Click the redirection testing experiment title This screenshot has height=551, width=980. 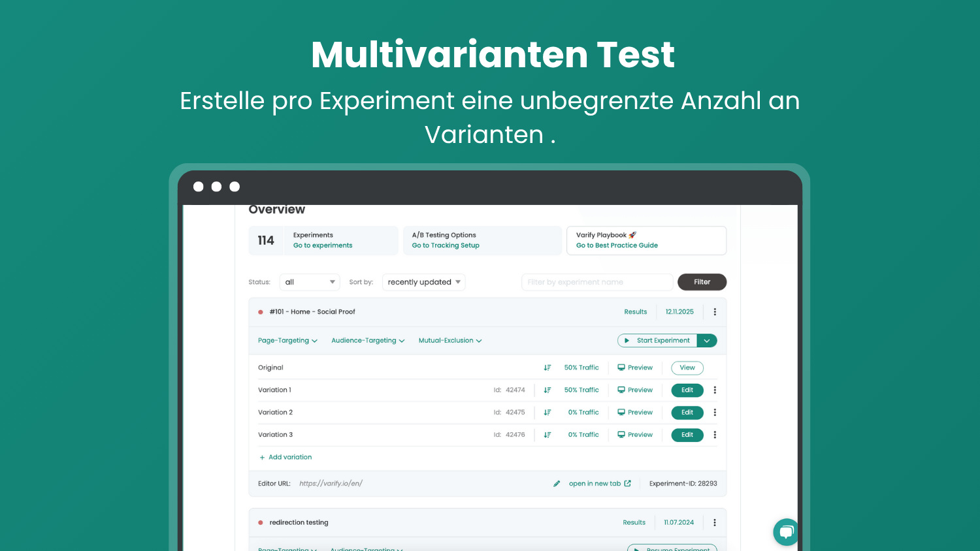(x=299, y=523)
